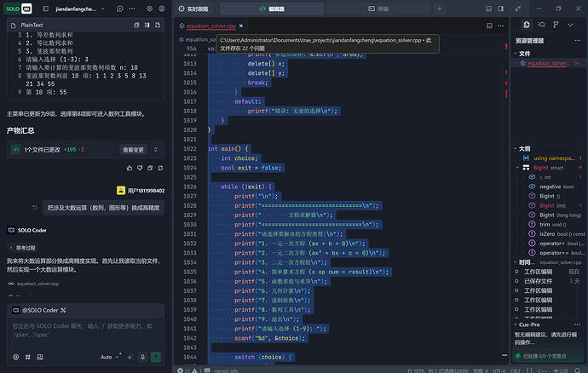The height and width of the screenshot is (373, 588).
Task: Click the # context icon in chat input
Action: [x=28, y=358]
